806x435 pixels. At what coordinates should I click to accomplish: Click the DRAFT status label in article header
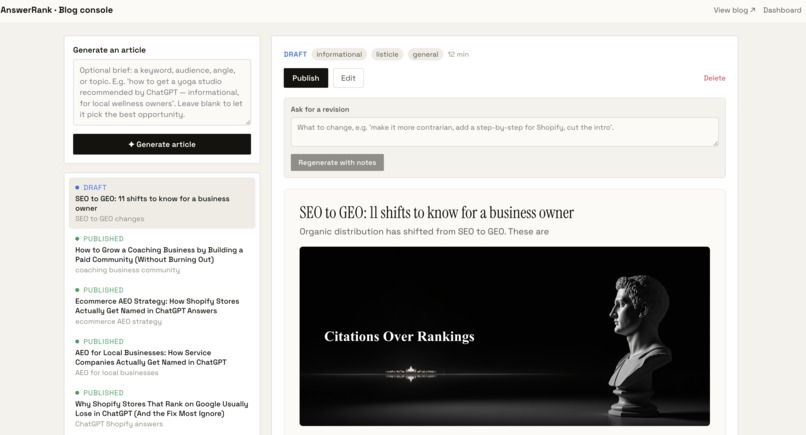pos(295,55)
